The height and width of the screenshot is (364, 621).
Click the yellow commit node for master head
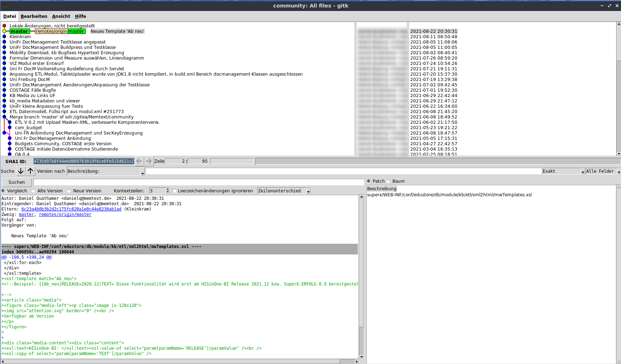click(4, 31)
